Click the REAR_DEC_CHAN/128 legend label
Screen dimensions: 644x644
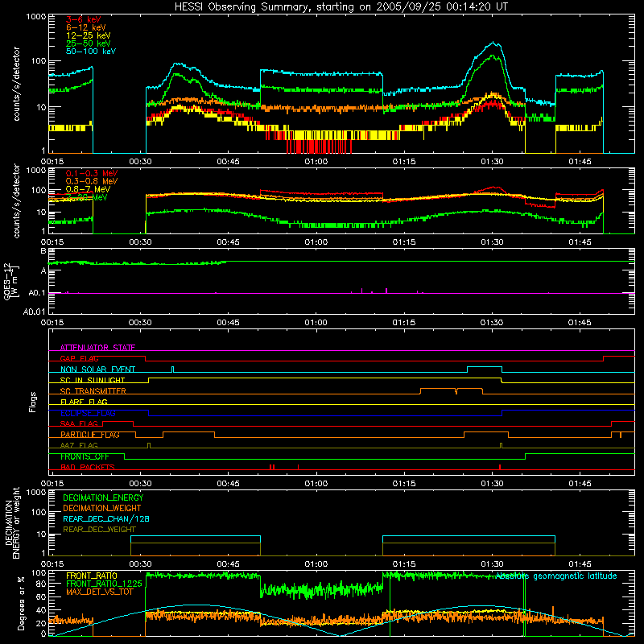click(x=106, y=519)
